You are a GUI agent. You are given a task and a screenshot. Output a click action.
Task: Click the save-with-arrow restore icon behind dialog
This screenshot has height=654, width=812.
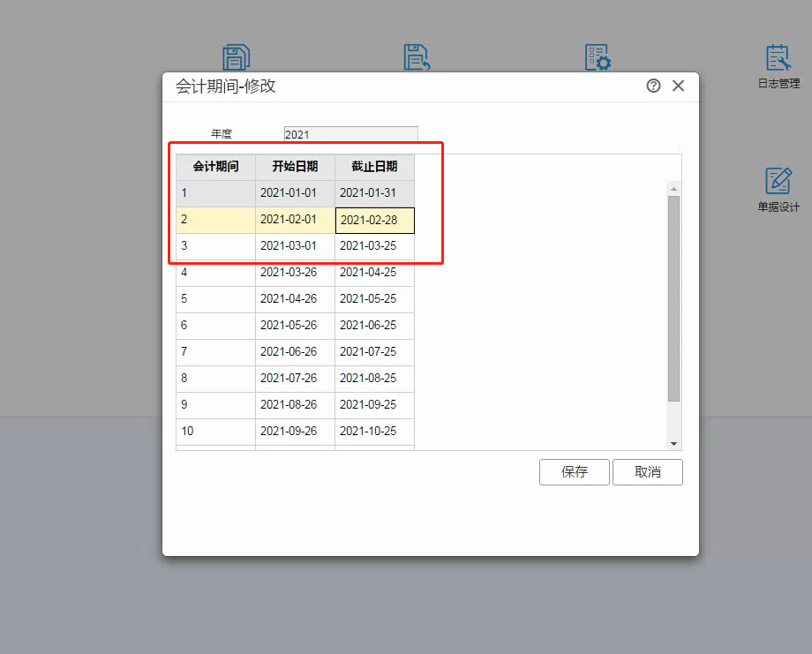pyautogui.click(x=417, y=57)
